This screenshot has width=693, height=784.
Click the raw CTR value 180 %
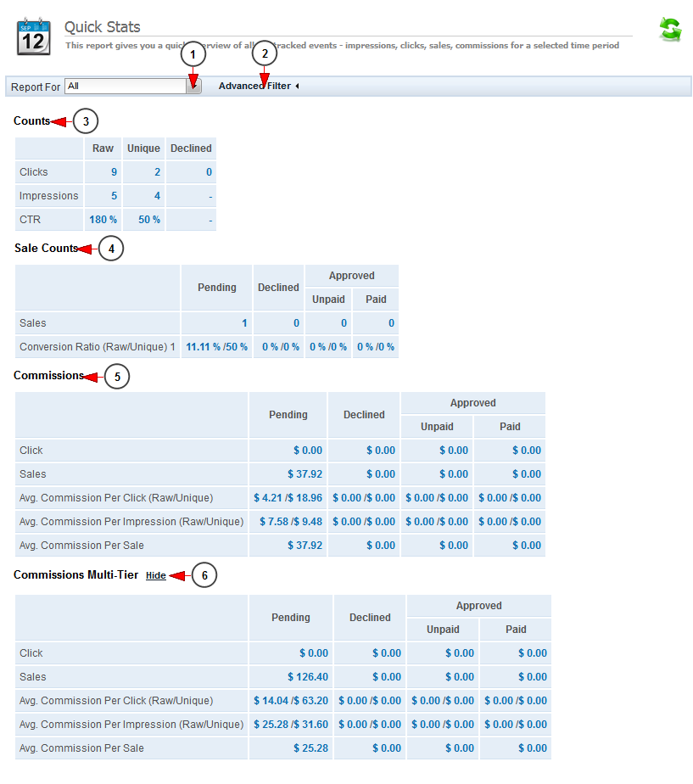pyautogui.click(x=103, y=220)
